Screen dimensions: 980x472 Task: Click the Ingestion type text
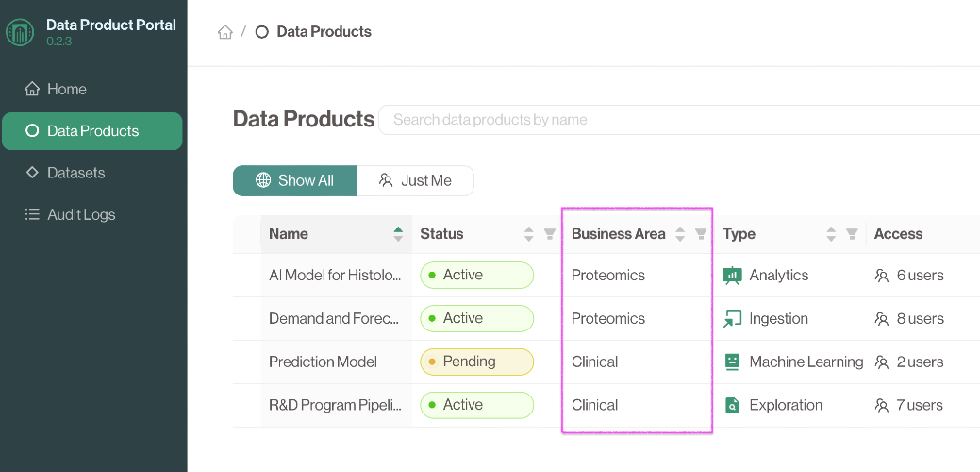click(779, 318)
